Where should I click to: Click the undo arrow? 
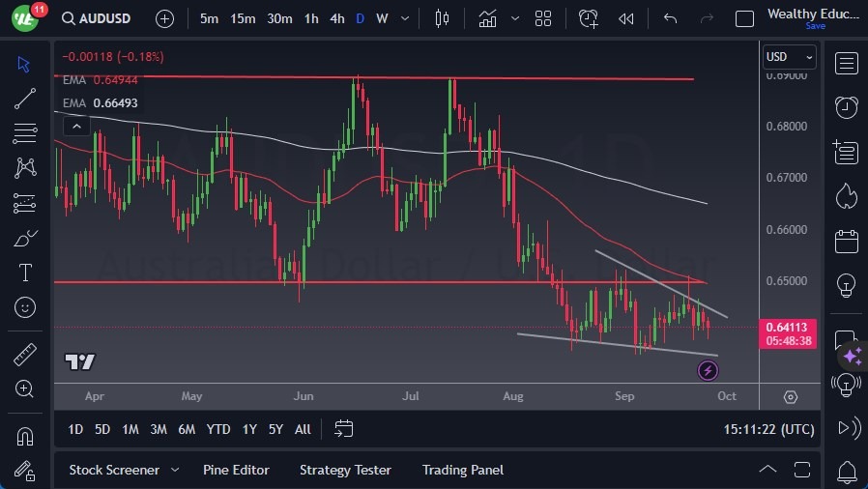pyautogui.click(x=671, y=18)
